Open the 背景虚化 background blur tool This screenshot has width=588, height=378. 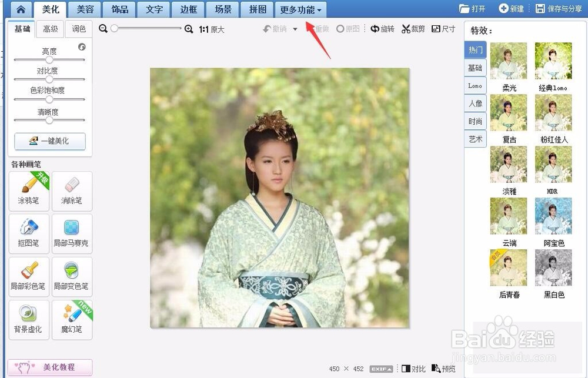[29, 320]
